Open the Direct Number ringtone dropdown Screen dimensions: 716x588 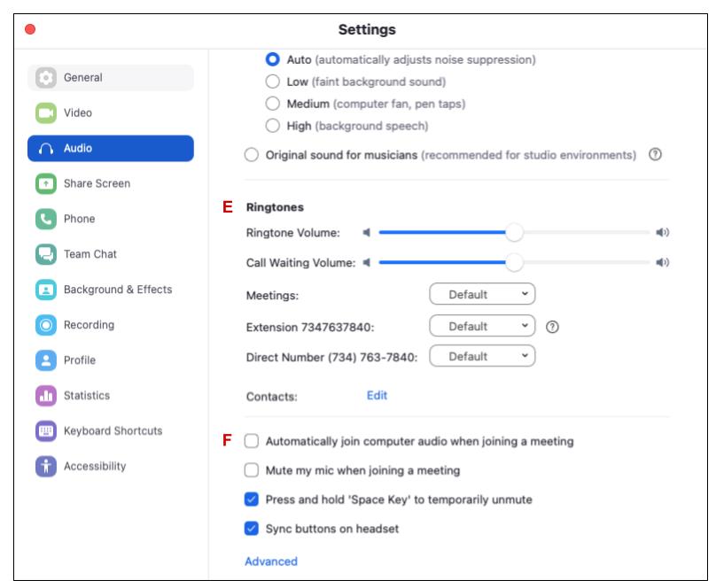coord(483,355)
